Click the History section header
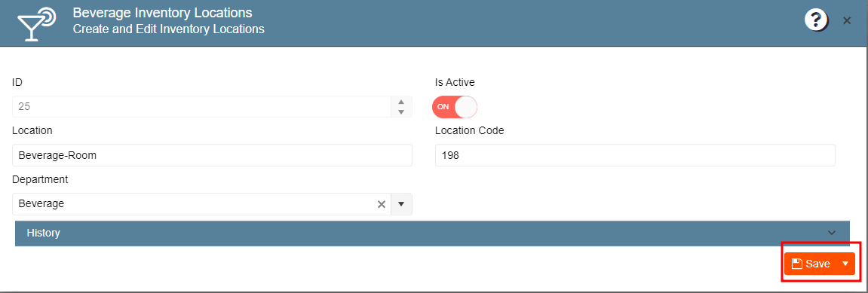The height and width of the screenshot is (293, 868). (432, 233)
